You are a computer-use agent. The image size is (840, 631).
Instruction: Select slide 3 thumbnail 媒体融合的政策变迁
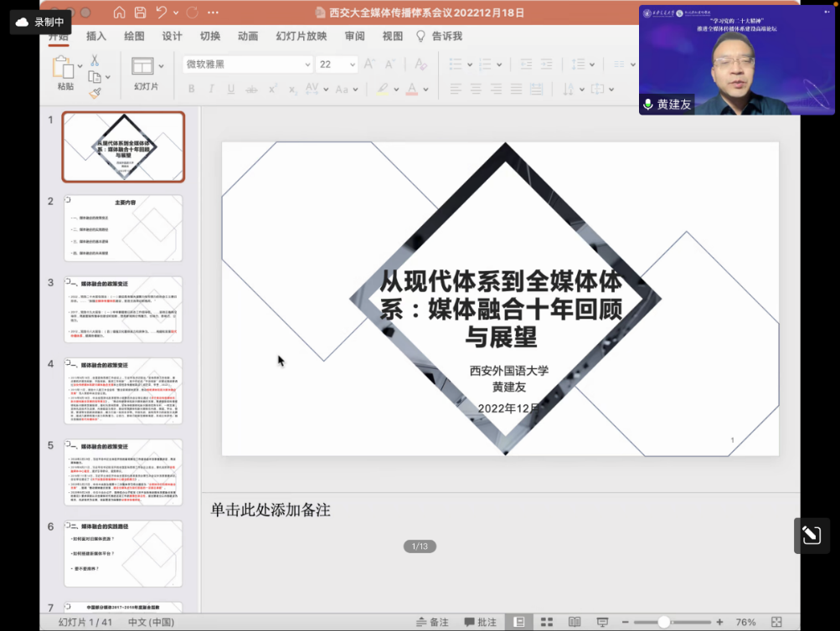coord(123,310)
